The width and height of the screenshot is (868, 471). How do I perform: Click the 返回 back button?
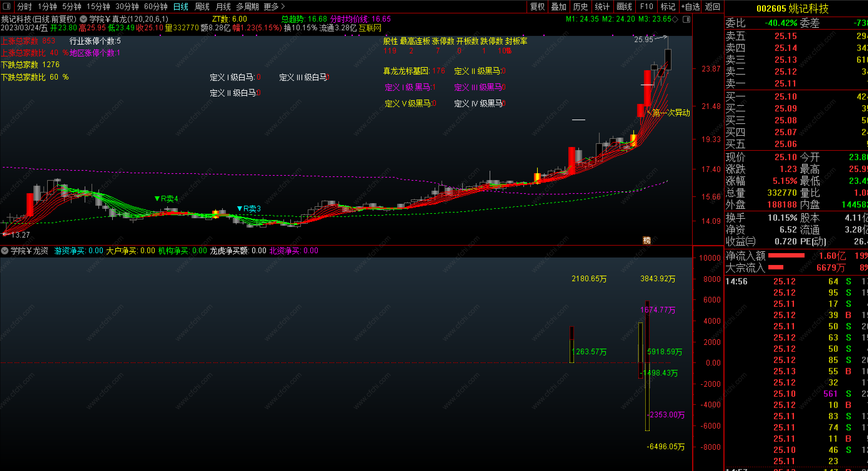point(712,6)
